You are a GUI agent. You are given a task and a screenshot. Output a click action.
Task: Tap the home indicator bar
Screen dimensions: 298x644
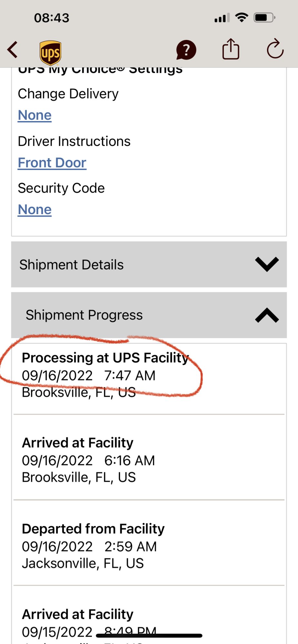click(x=149, y=636)
